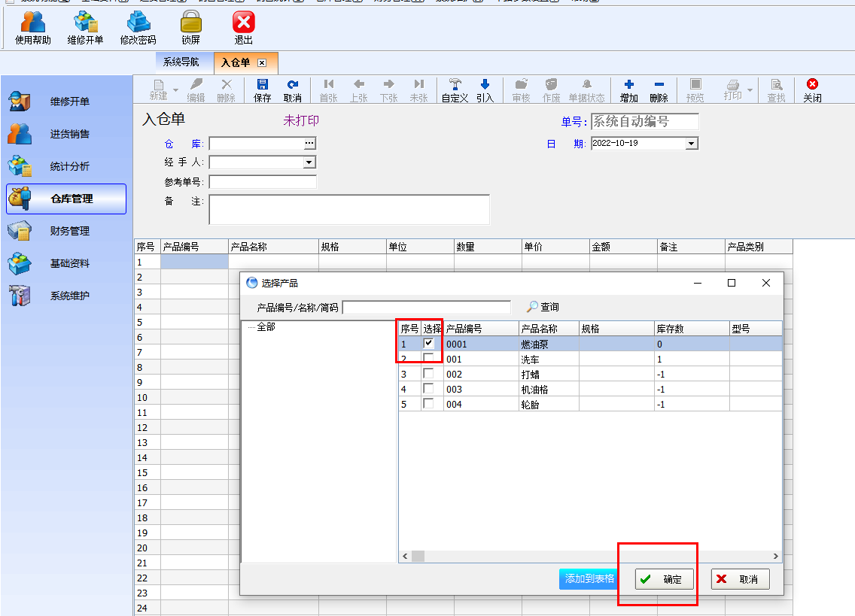Image resolution: width=855 pixels, height=616 pixels.
Task: Open 自定义 customize tool
Action: pos(455,90)
